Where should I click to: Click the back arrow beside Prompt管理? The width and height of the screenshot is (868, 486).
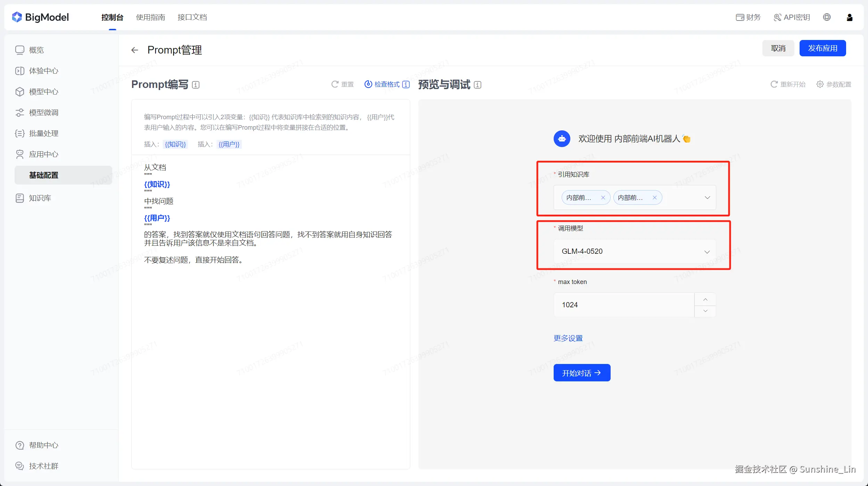[x=135, y=50]
